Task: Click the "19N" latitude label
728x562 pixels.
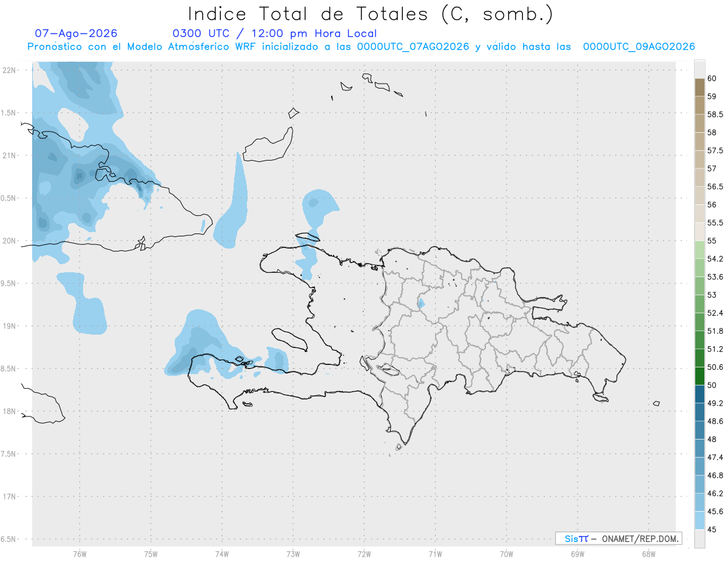Action: (9, 326)
